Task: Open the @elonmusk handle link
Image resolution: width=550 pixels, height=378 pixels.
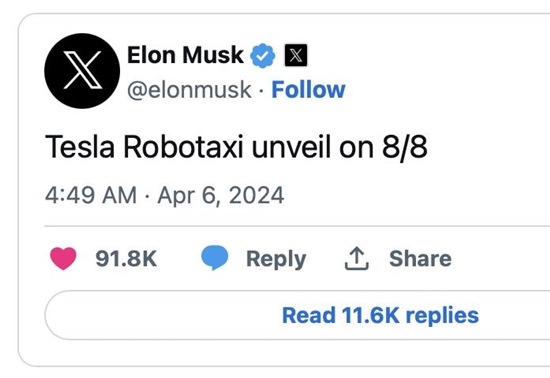Action: tap(189, 90)
